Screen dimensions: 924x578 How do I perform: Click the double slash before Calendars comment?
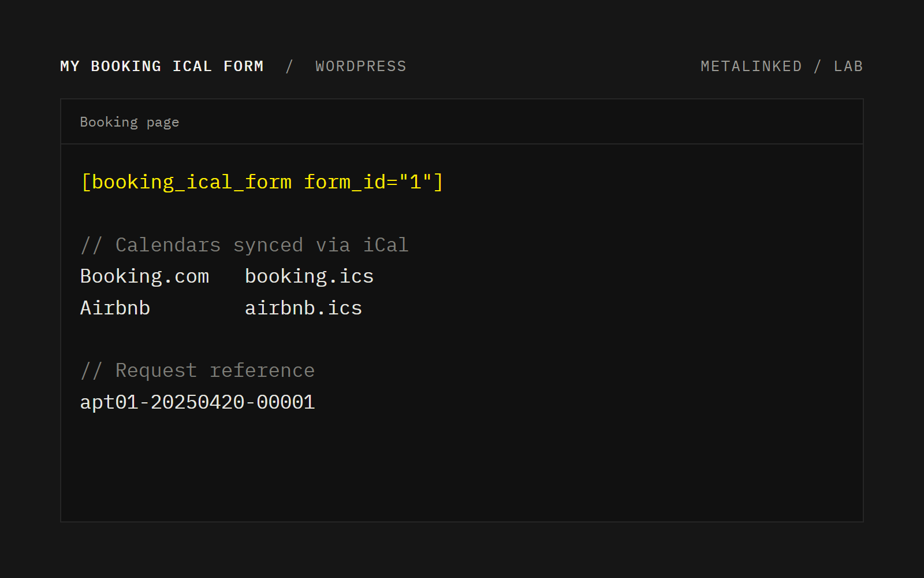pos(91,245)
